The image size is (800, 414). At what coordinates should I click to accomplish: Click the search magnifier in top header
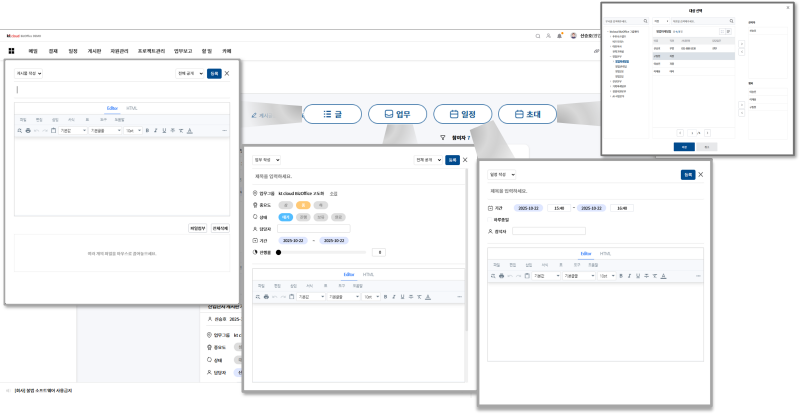[538, 35]
